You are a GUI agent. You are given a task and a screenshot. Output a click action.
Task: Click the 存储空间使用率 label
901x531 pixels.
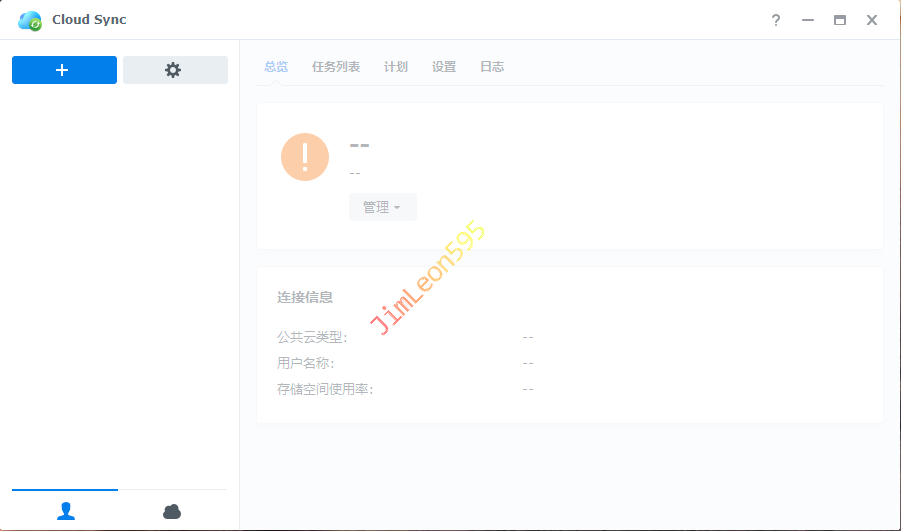pyautogui.click(x=325, y=389)
